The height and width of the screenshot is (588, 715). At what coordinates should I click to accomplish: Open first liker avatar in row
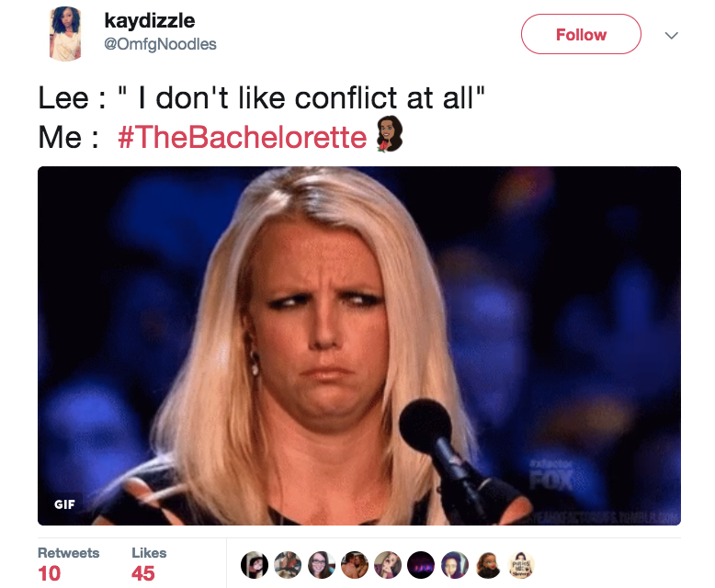255,565
